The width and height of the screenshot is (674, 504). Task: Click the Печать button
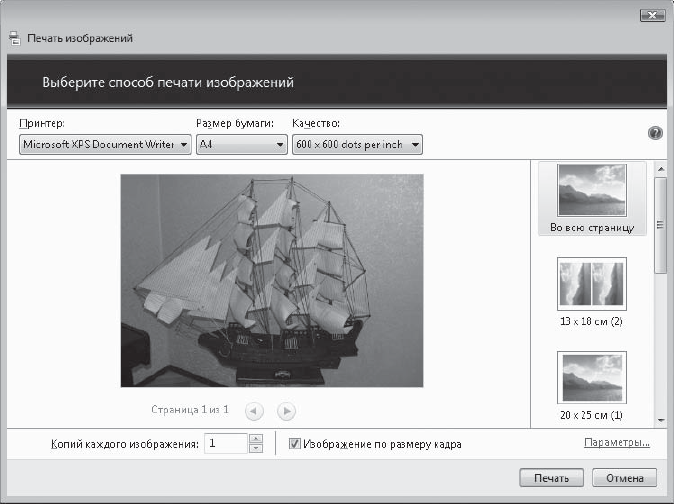click(x=551, y=478)
